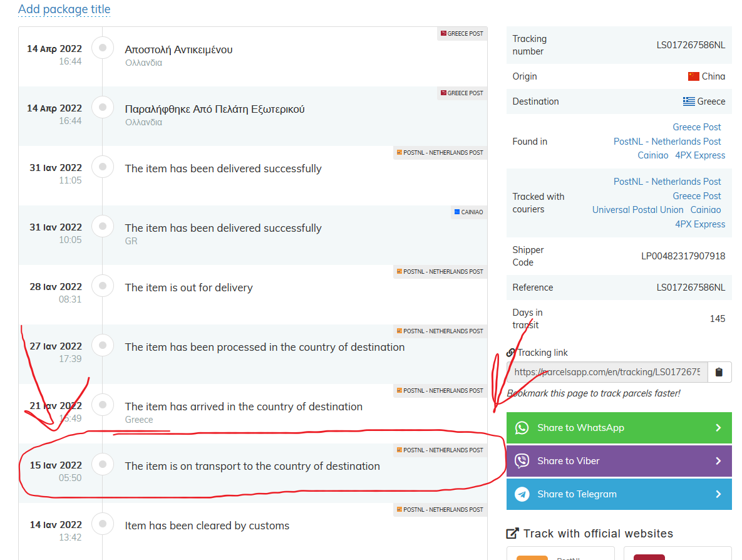
Task: Click timeline marker at 31 Ιαν 2022 10:05
Action: pos(103,226)
